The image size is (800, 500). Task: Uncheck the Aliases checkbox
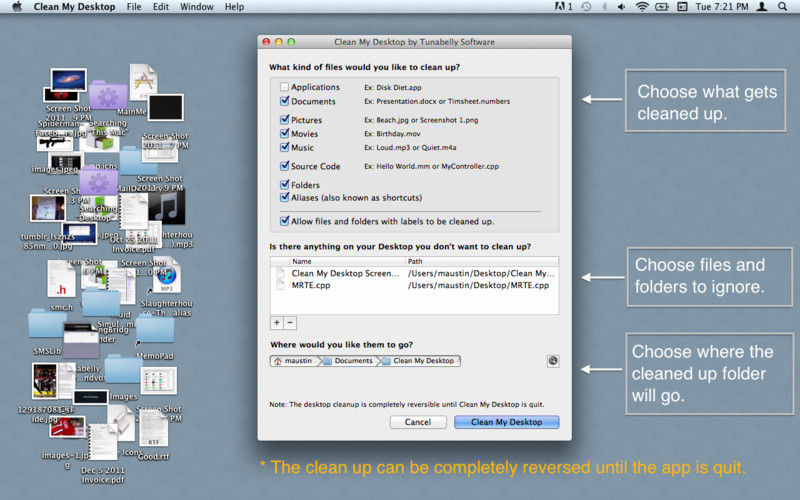[284, 197]
